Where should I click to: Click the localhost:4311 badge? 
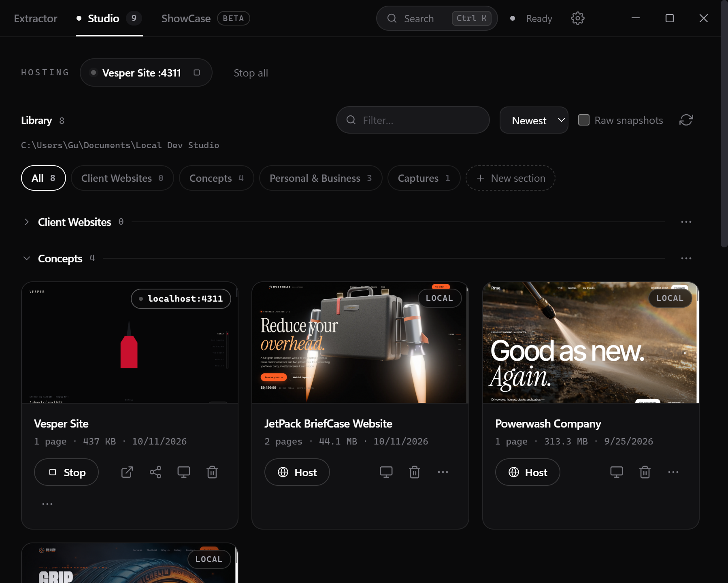pos(181,299)
